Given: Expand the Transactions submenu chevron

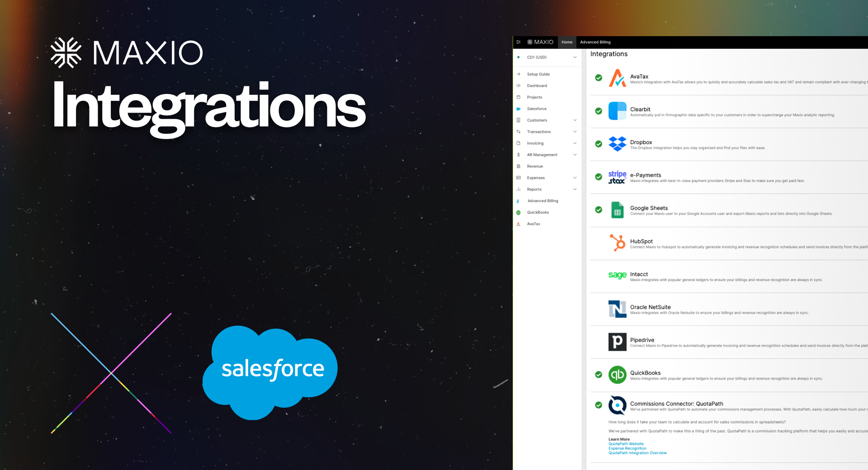Looking at the screenshot, I should 575,132.
